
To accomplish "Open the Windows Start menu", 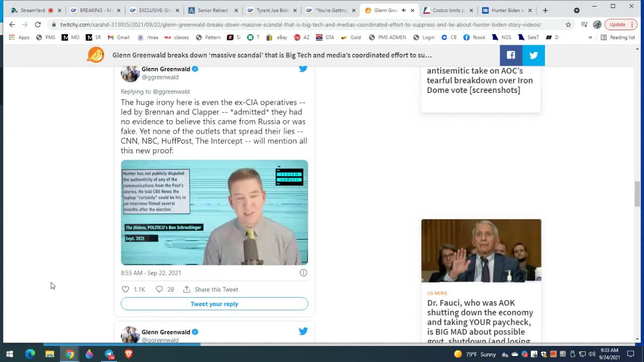I will tap(10, 354).
